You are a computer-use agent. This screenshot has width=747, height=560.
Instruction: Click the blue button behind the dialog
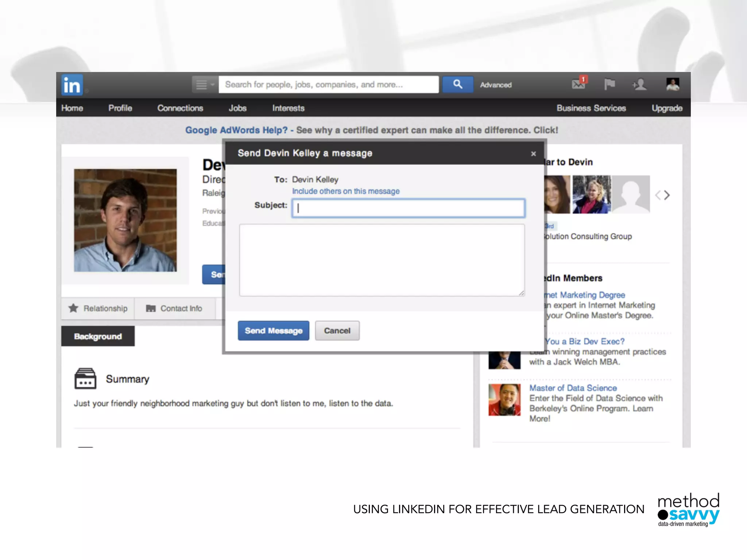[x=214, y=275]
